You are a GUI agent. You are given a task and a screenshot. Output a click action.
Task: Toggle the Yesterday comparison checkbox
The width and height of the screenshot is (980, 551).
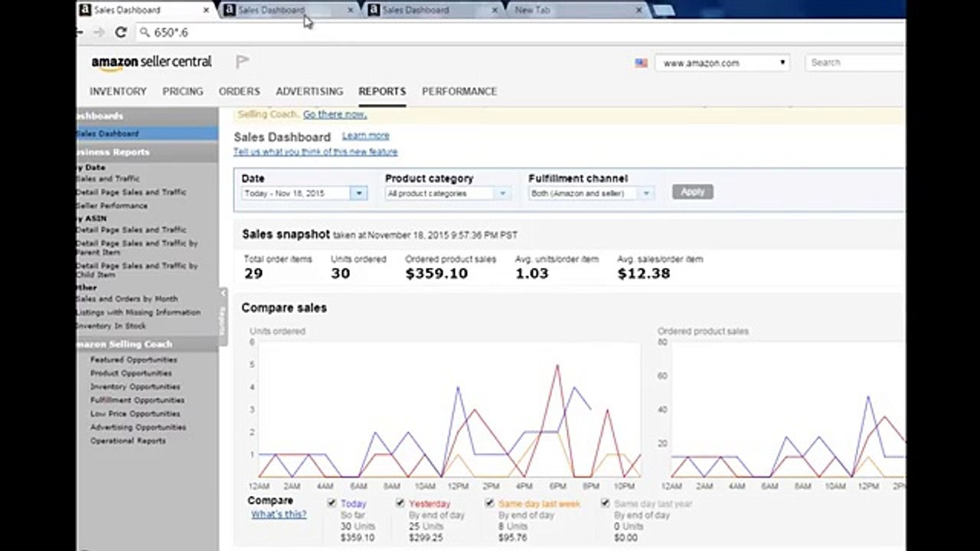point(400,503)
